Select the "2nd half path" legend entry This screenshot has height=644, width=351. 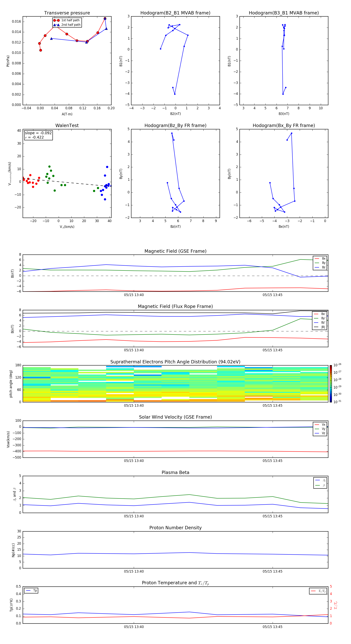[67, 25]
